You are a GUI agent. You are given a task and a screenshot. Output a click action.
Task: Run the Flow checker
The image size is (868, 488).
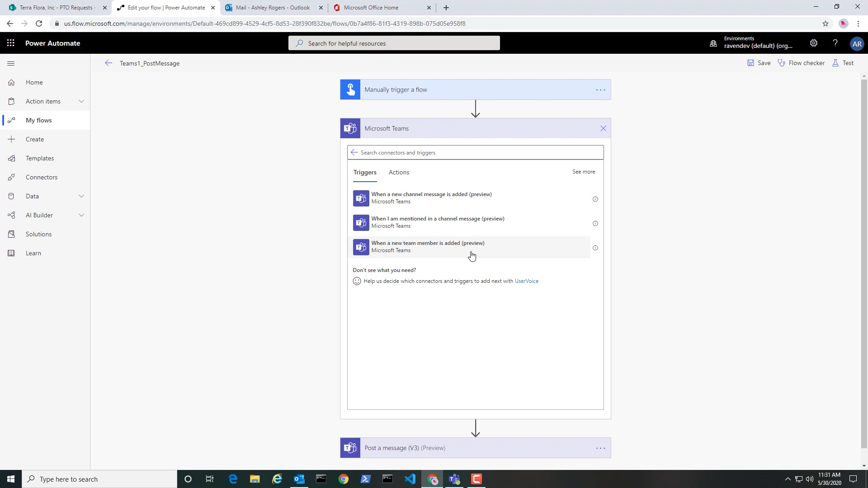pyautogui.click(x=801, y=63)
